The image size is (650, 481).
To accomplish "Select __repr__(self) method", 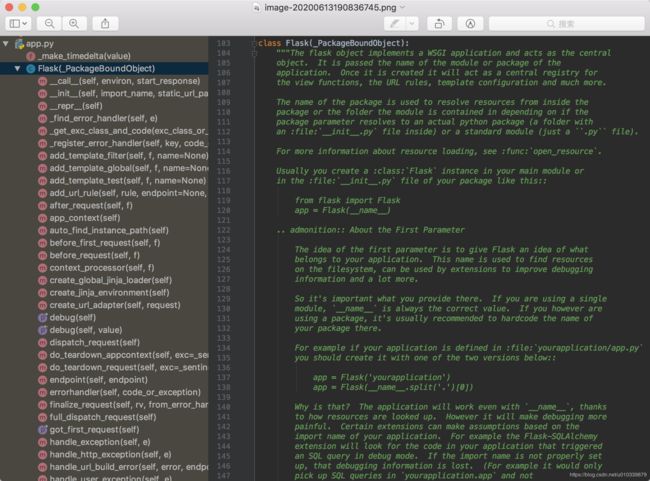I will 76,106.
